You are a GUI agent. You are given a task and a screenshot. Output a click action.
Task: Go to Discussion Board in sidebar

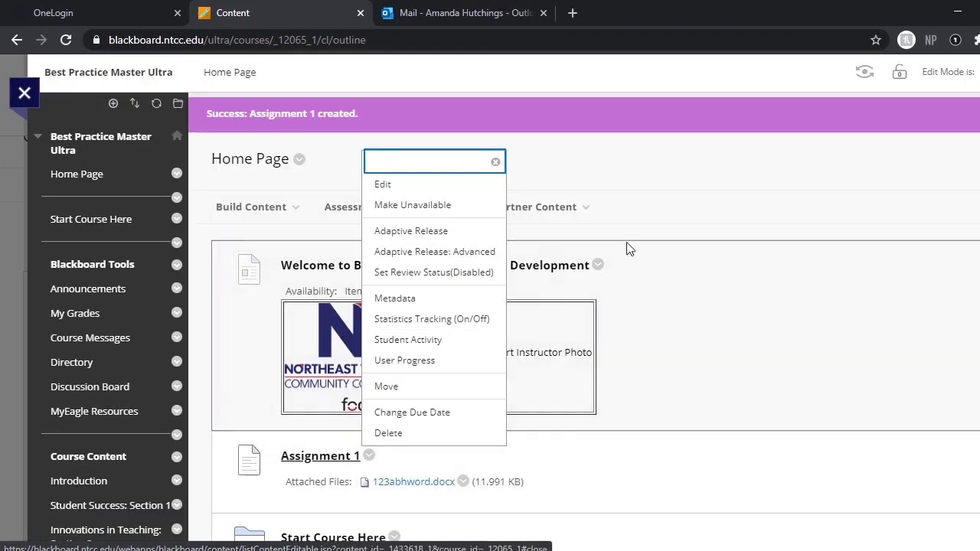(90, 386)
